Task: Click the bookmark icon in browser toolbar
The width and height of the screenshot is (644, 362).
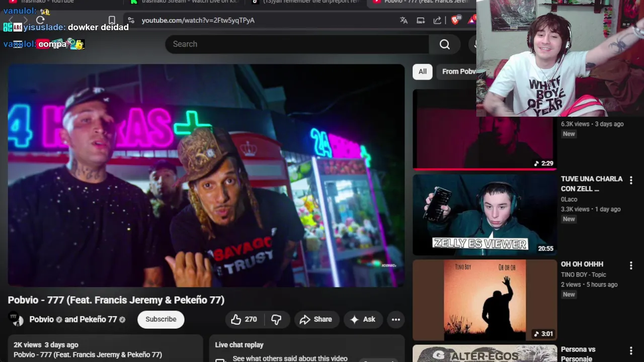Action: pyautogui.click(x=112, y=20)
